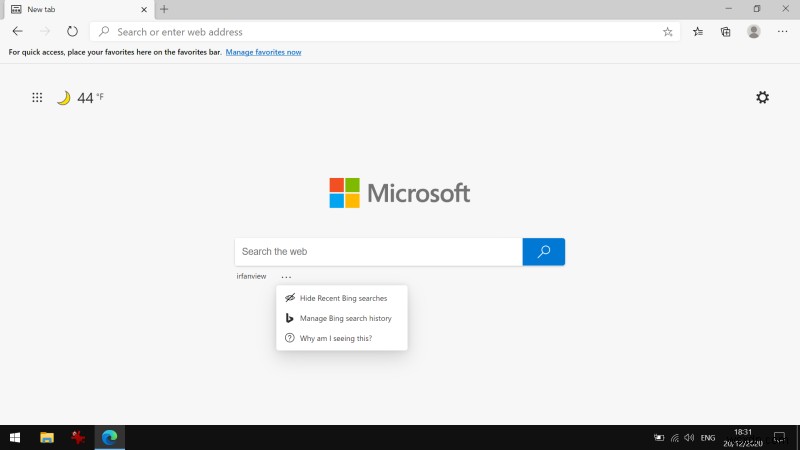Open a new tab with plus button
Image resolution: width=800 pixels, height=450 pixels.
pyautogui.click(x=164, y=9)
